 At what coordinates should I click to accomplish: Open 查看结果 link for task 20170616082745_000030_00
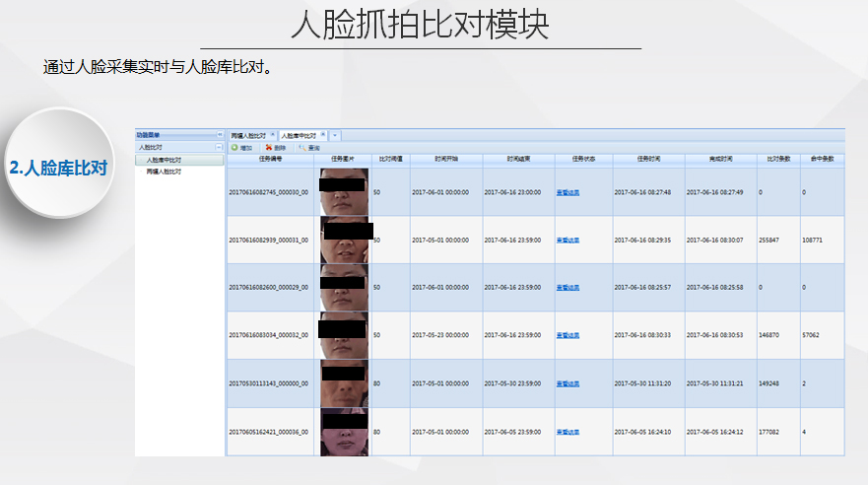[568, 192]
